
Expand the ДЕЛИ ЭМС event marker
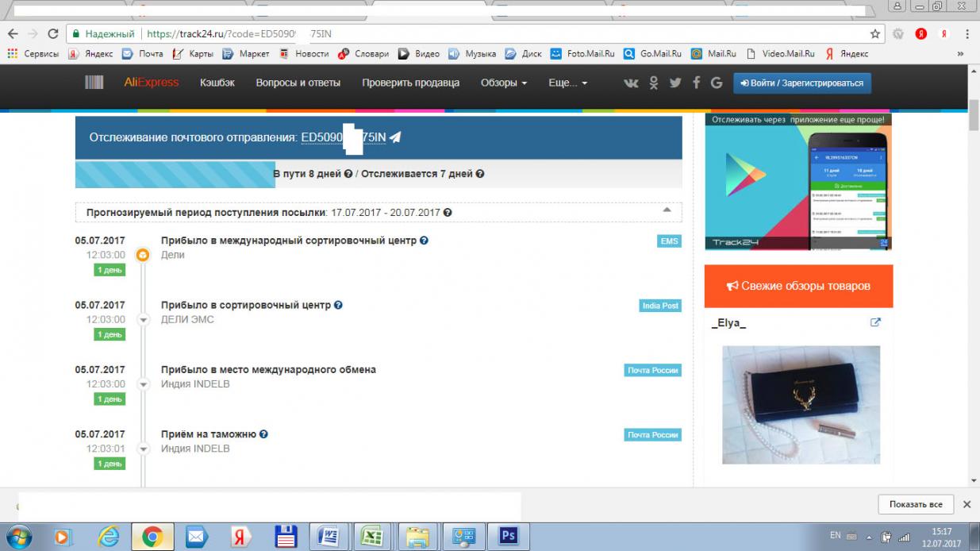tap(144, 319)
